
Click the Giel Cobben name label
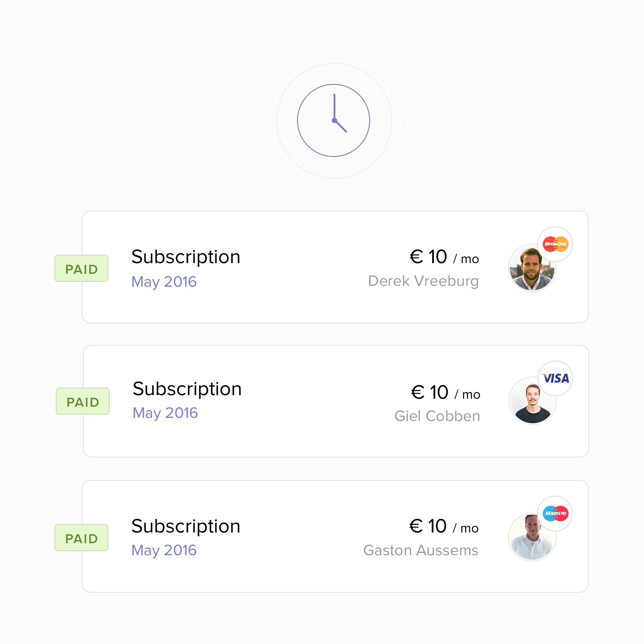[437, 416]
